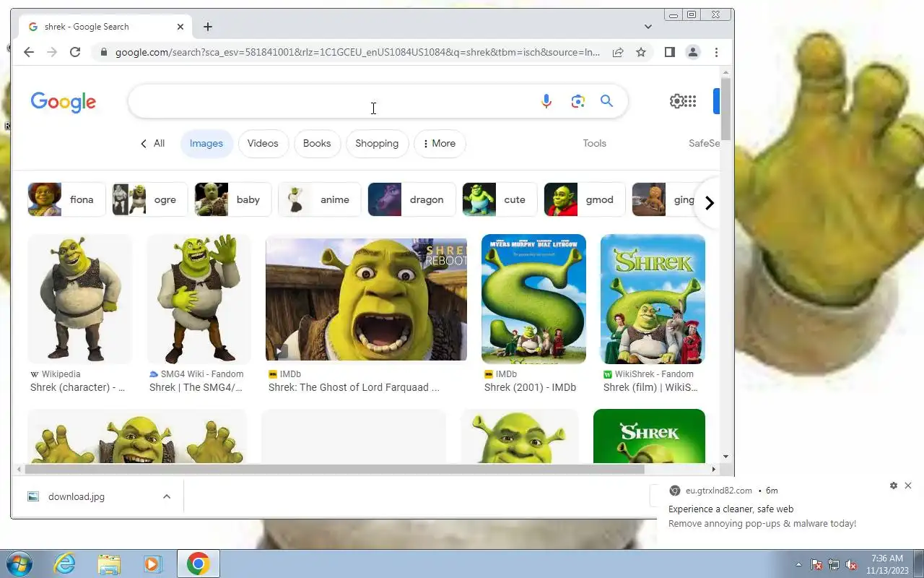Open the Wikipedia Shrek character image
The image size is (924, 578).
[x=79, y=298]
